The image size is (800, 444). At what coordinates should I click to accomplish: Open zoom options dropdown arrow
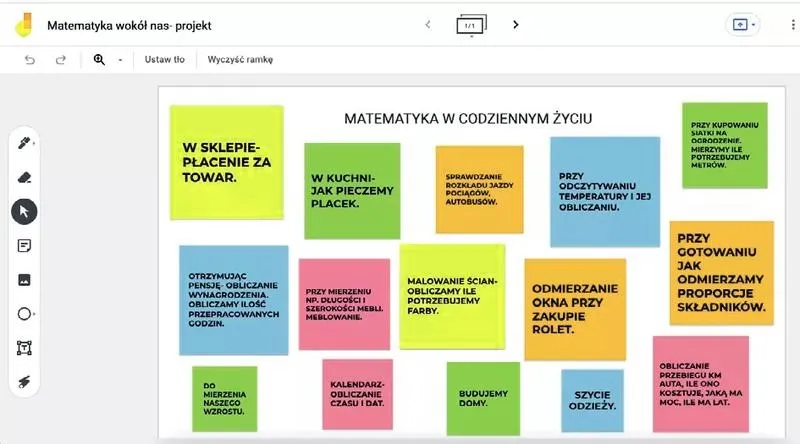point(120,60)
